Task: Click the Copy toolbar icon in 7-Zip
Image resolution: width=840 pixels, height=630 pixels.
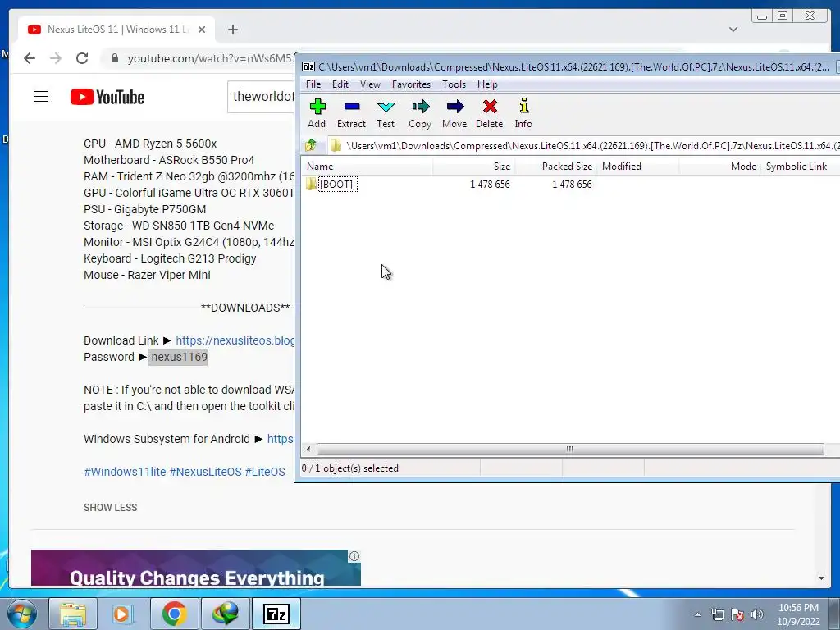Action: click(420, 113)
